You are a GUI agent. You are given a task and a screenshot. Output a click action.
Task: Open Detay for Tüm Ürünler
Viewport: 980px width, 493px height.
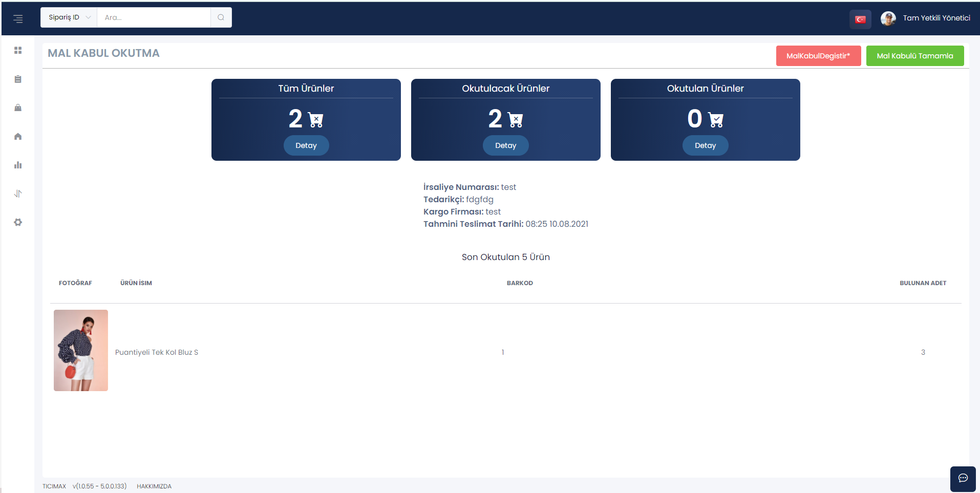click(x=306, y=145)
